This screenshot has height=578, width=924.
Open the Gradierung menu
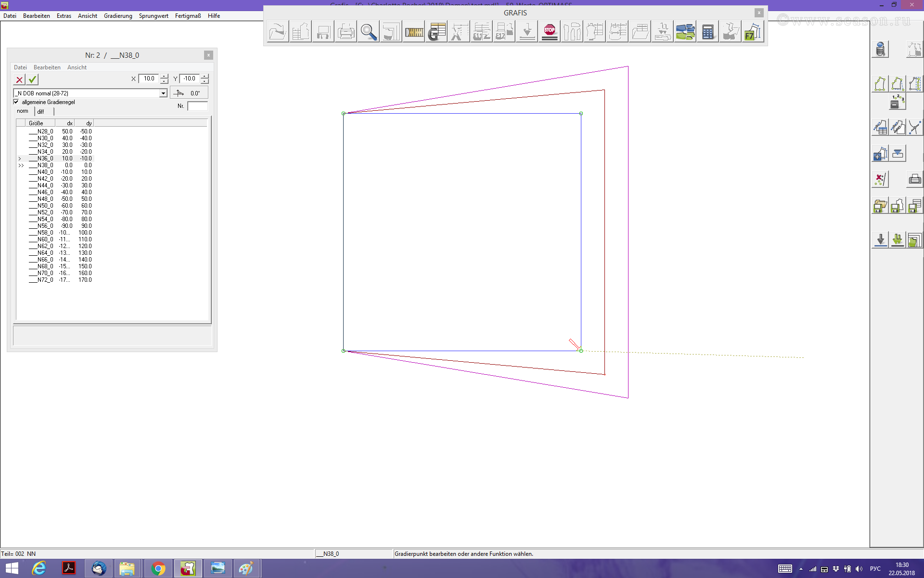[118, 16]
